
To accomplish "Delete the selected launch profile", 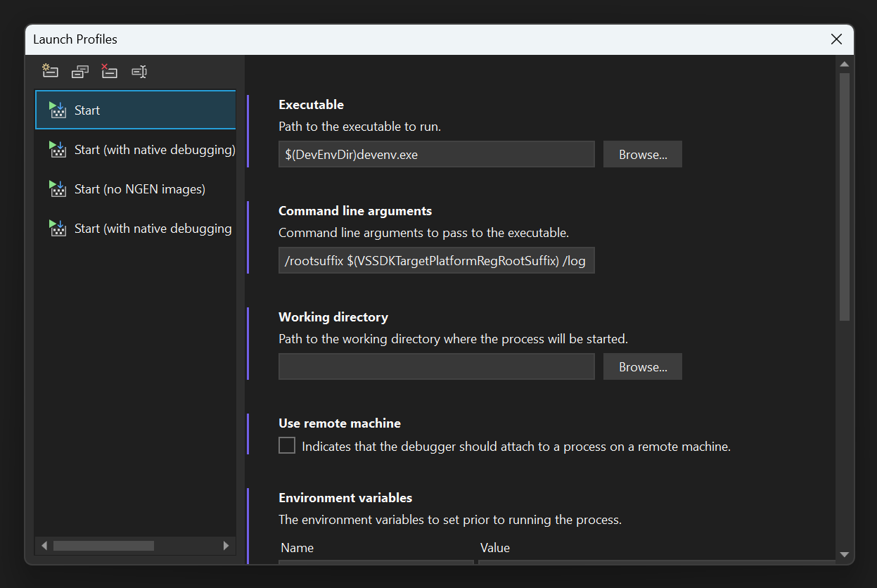I will click(109, 71).
